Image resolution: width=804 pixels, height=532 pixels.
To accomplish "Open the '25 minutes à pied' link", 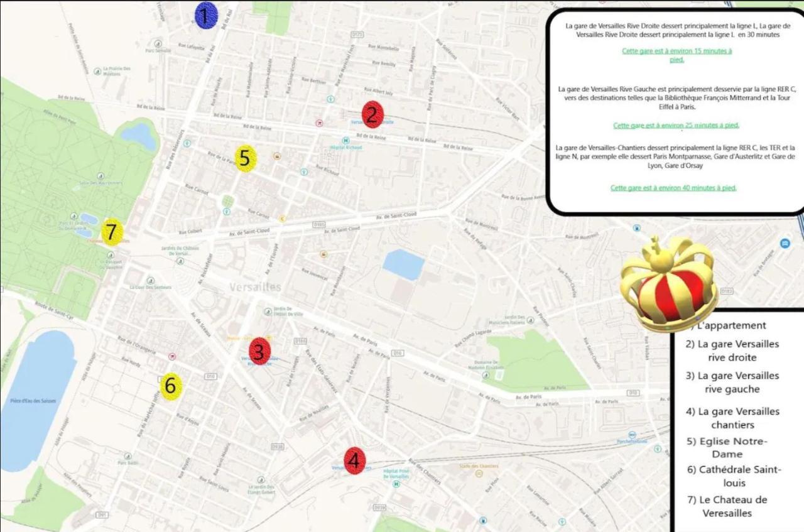I will click(676, 125).
